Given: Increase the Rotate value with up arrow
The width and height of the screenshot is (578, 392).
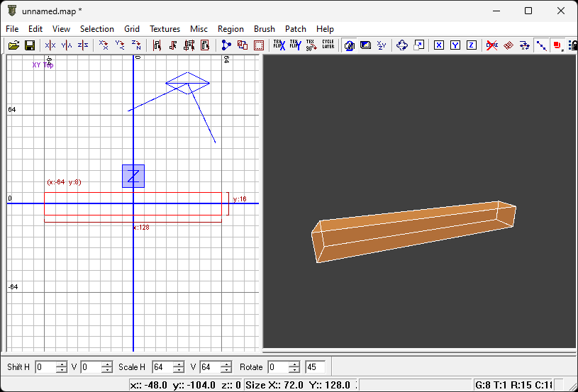Looking at the screenshot, I should click(294, 364).
